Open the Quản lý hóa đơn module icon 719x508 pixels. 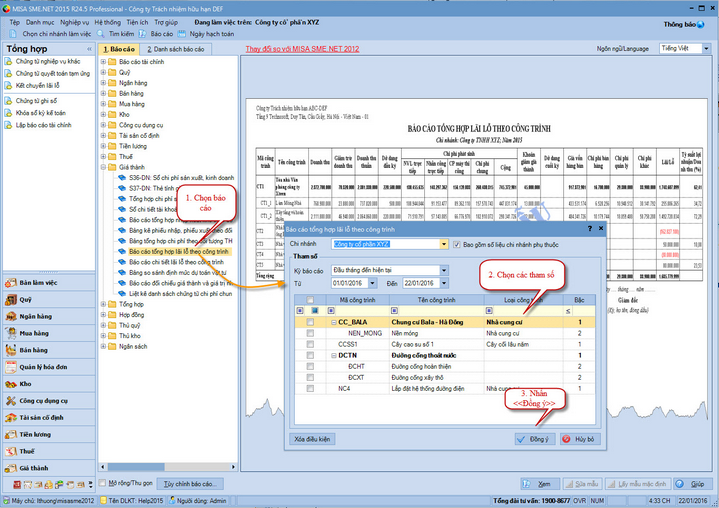(x=11, y=367)
